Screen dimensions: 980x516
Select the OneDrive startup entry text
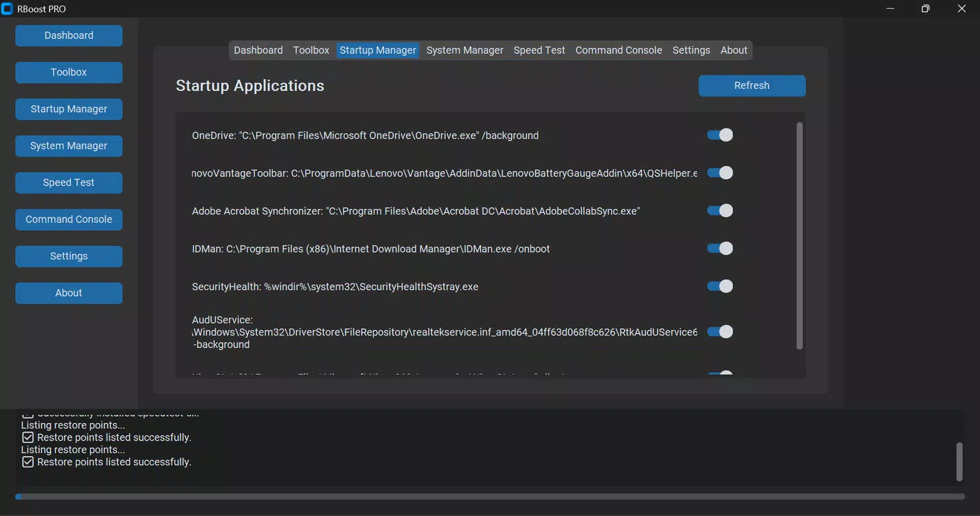point(365,135)
